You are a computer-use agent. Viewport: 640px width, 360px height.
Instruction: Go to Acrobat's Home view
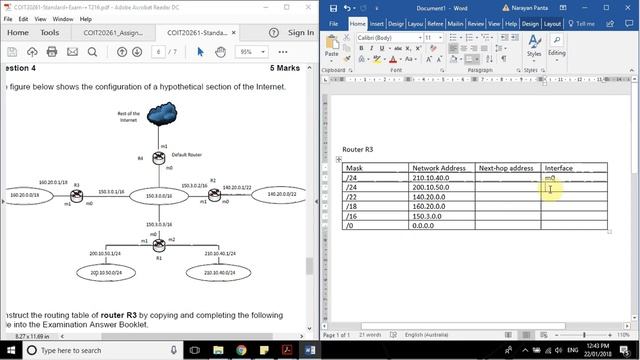coord(18,33)
